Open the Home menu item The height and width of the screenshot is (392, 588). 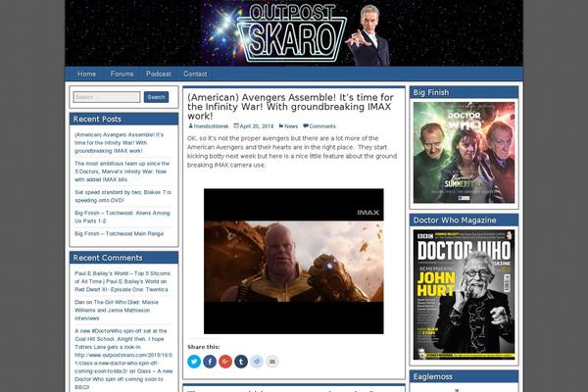86,73
